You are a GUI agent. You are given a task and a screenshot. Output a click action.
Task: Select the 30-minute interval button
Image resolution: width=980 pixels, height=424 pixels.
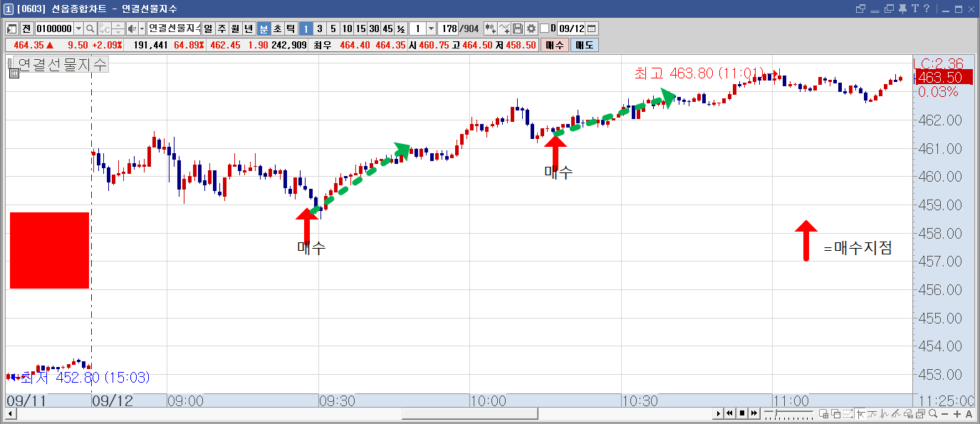[x=374, y=29]
